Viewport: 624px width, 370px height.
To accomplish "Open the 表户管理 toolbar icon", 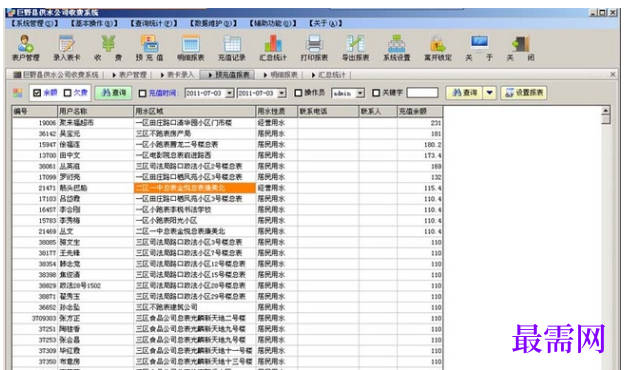I will [x=25, y=48].
